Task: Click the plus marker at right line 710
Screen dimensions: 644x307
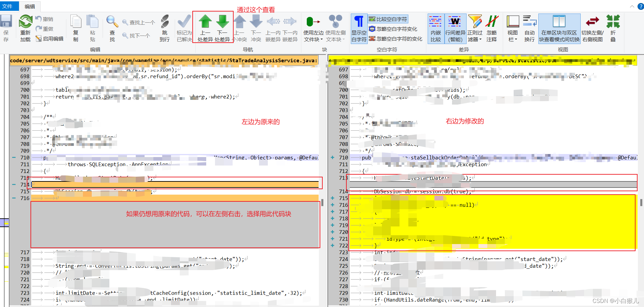Action: click(332, 157)
